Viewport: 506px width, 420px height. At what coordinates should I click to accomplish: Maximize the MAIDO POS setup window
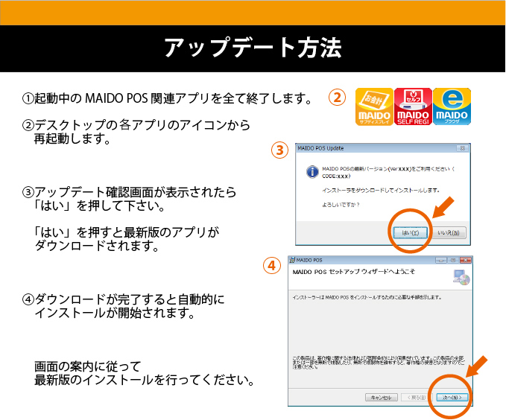click(x=453, y=260)
